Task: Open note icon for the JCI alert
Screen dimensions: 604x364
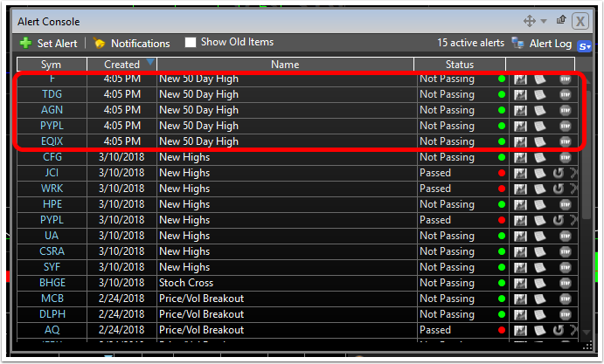Action: point(540,173)
